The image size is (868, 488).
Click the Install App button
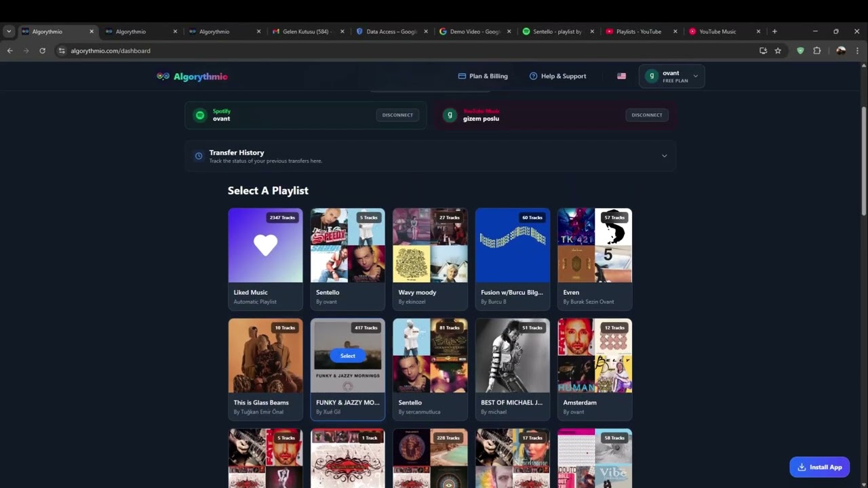click(819, 467)
